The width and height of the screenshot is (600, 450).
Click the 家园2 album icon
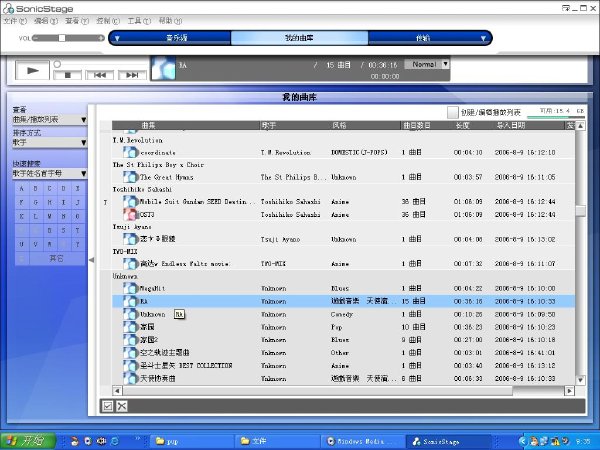point(130,340)
